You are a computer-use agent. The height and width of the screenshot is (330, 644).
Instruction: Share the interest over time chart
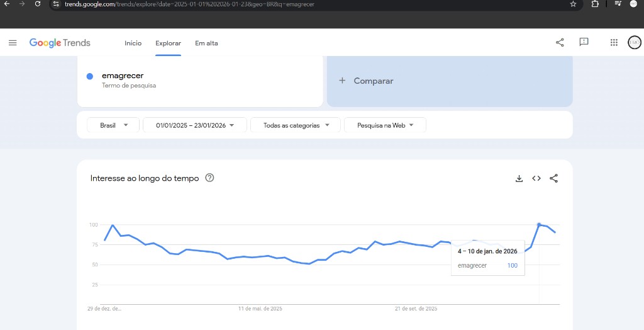[x=553, y=178]
